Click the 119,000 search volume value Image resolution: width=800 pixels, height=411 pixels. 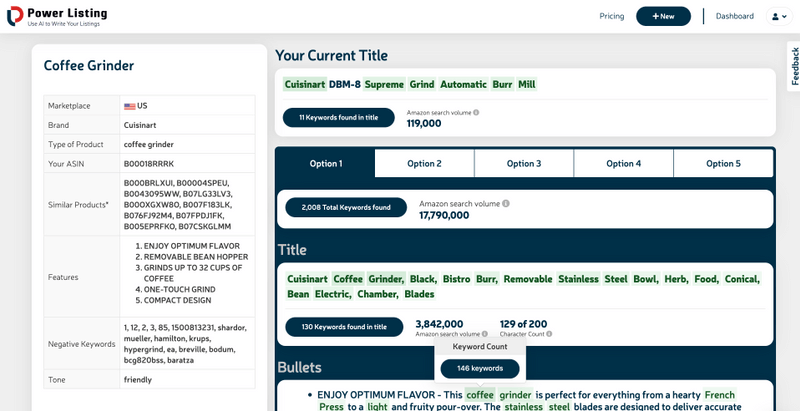pos(424,123)
